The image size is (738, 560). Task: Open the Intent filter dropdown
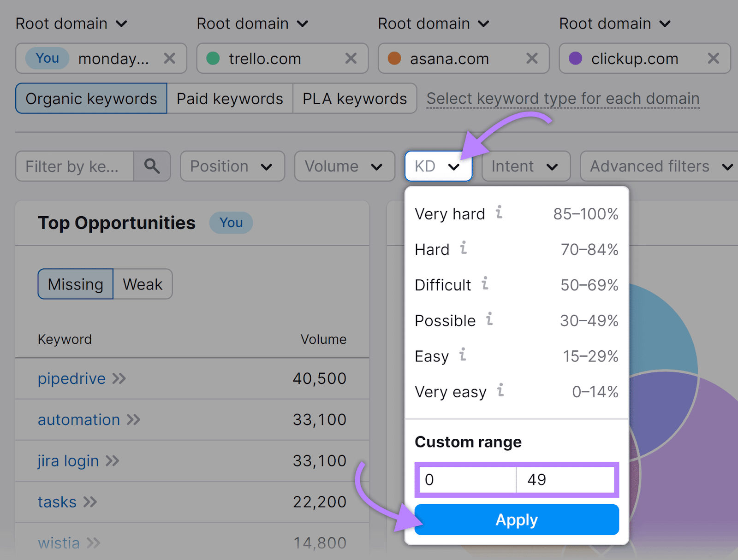coord(525,166)
